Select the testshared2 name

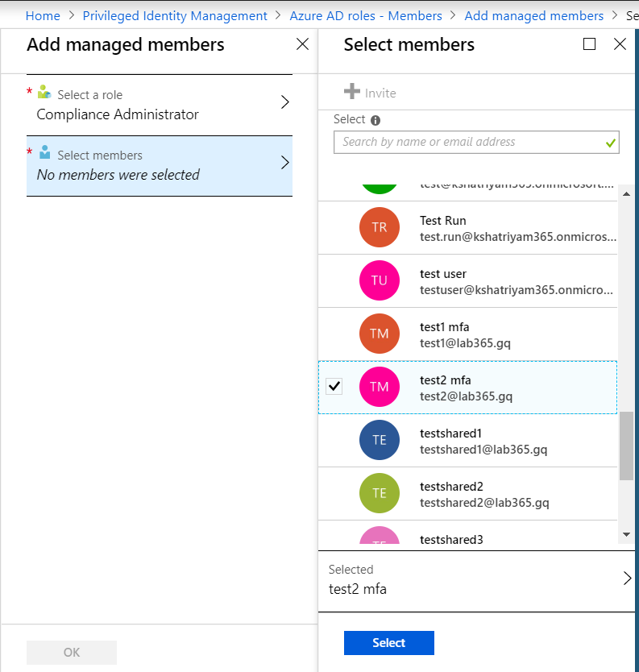point(451,487)
